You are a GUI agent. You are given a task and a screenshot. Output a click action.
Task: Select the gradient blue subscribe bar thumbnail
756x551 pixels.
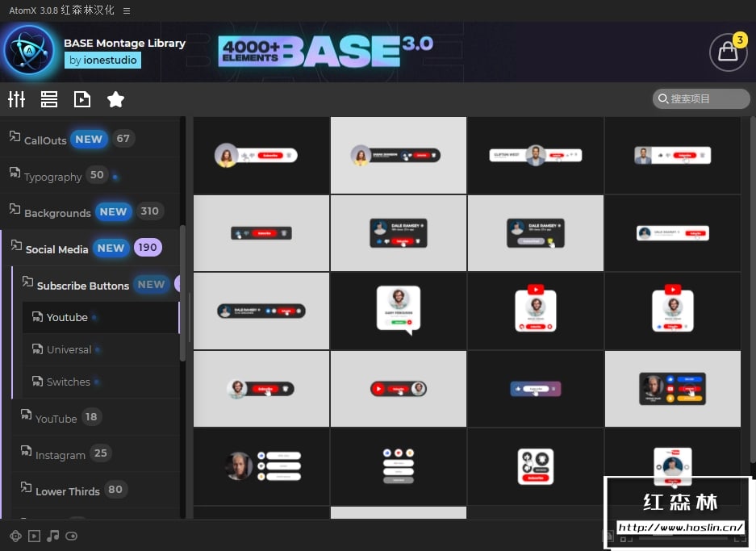535,389
